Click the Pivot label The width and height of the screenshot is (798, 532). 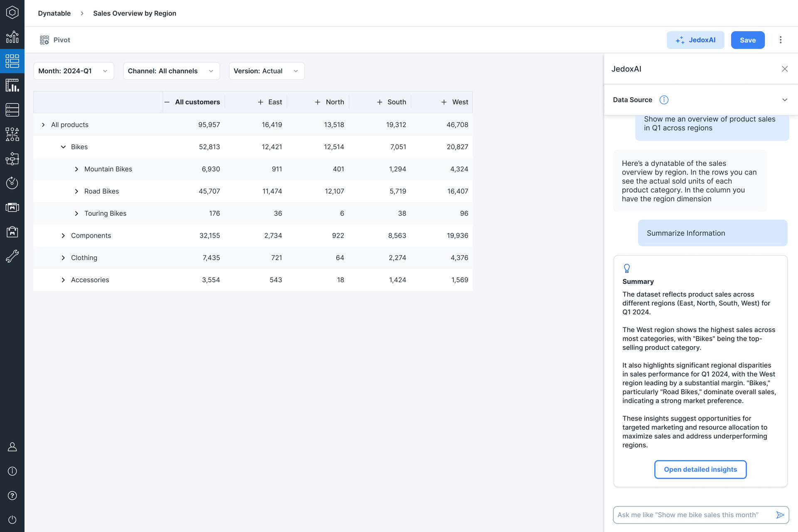(x=62, y=40)
